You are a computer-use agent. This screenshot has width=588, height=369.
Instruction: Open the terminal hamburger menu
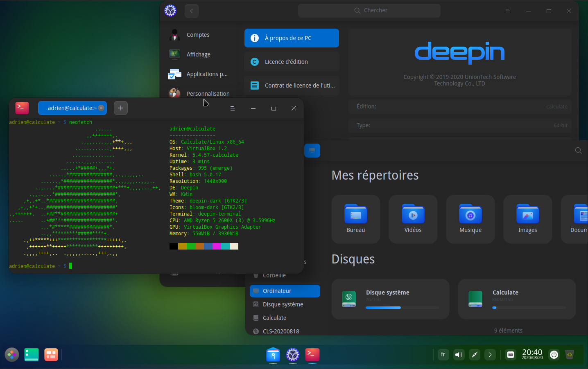[x=233, y=108]
